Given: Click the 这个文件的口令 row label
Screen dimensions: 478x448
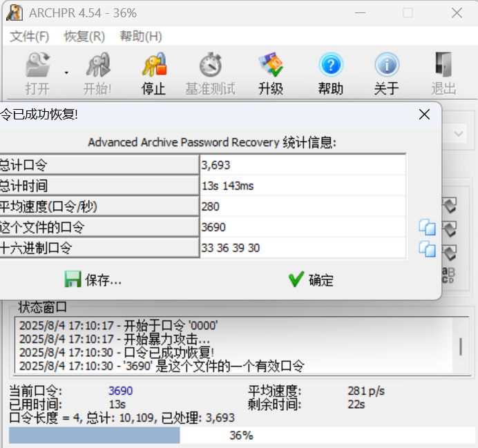Looking at the screenshot, I should [x=99, y=227].
